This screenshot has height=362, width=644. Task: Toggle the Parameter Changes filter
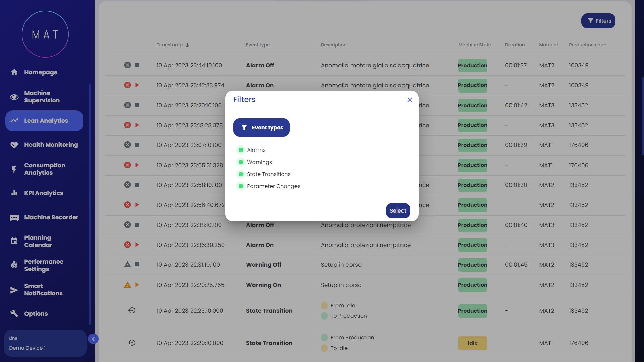point(241,186)
